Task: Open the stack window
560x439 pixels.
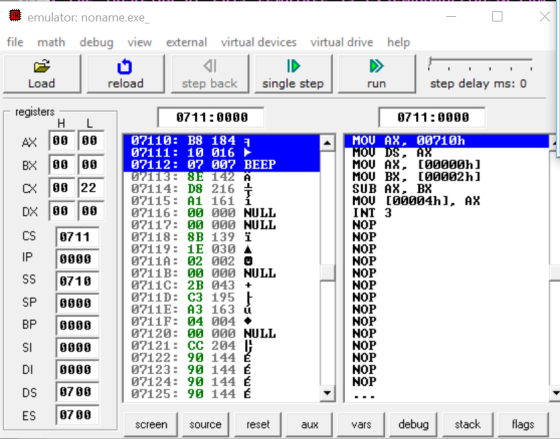Action: (468, 424)
